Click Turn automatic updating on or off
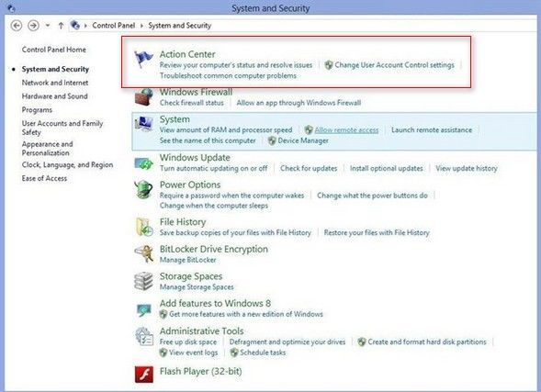Screen dimensions: 541x392 click(214, 168)
